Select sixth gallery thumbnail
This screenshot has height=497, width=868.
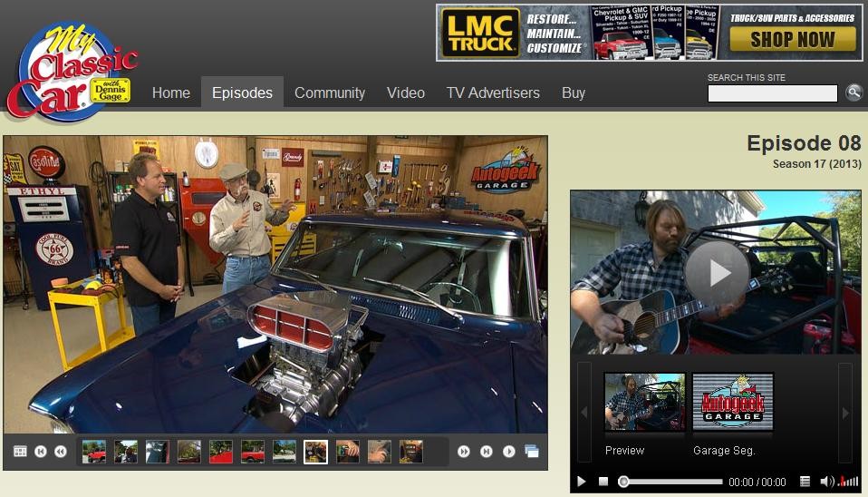(253, 452)
